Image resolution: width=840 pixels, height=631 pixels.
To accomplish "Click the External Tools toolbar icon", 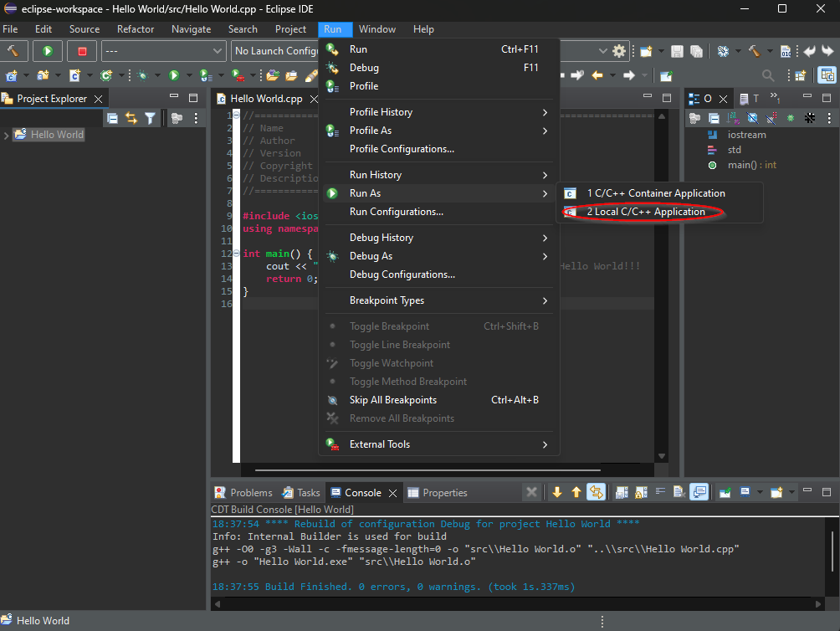I will pos(238,75).
